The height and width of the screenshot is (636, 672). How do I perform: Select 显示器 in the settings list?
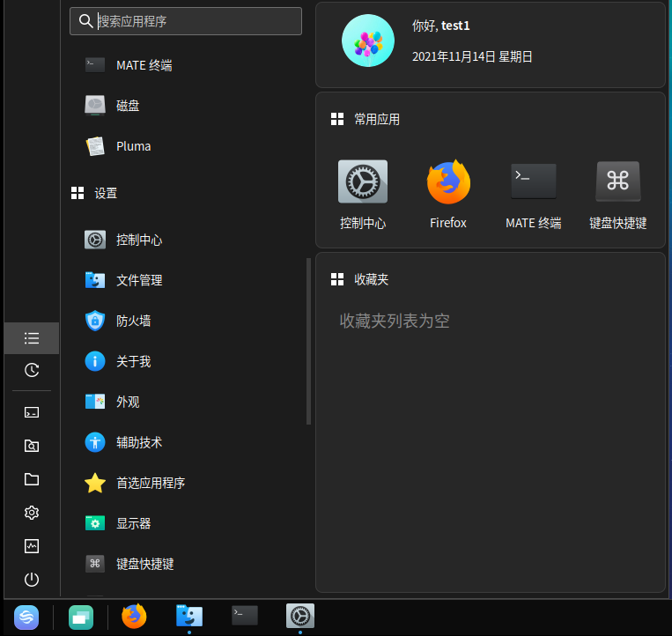(133, 523)
